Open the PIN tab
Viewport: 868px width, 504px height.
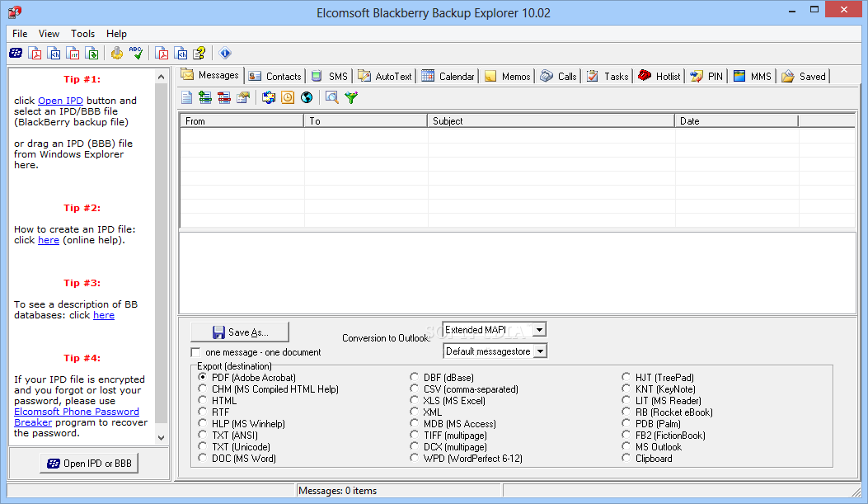(x=706, y=77)
